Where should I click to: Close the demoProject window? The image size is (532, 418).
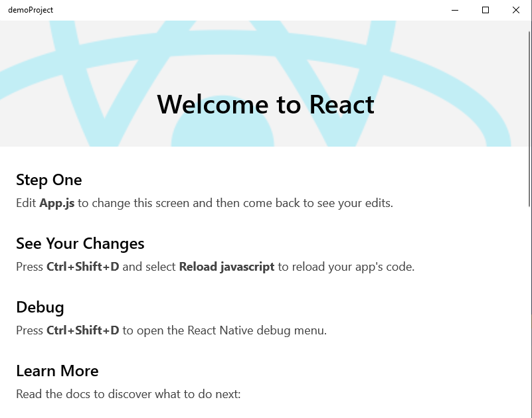tap(516, 10)
